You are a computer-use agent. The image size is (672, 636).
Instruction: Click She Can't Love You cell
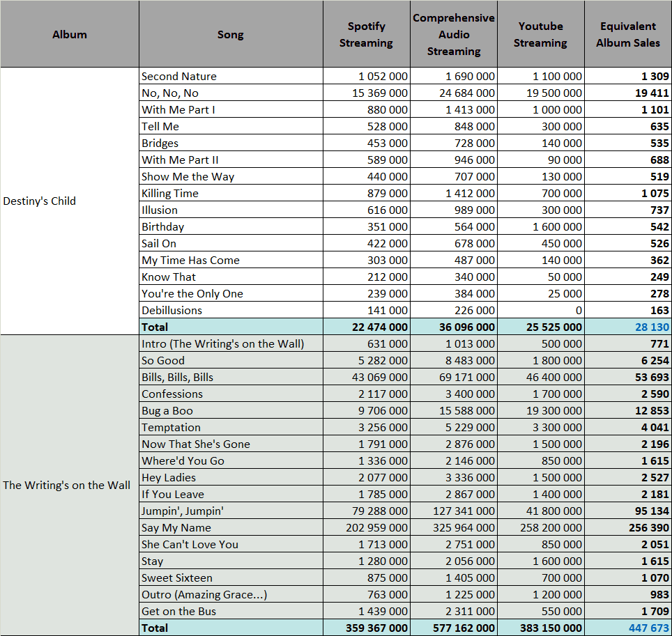point(231,543)
